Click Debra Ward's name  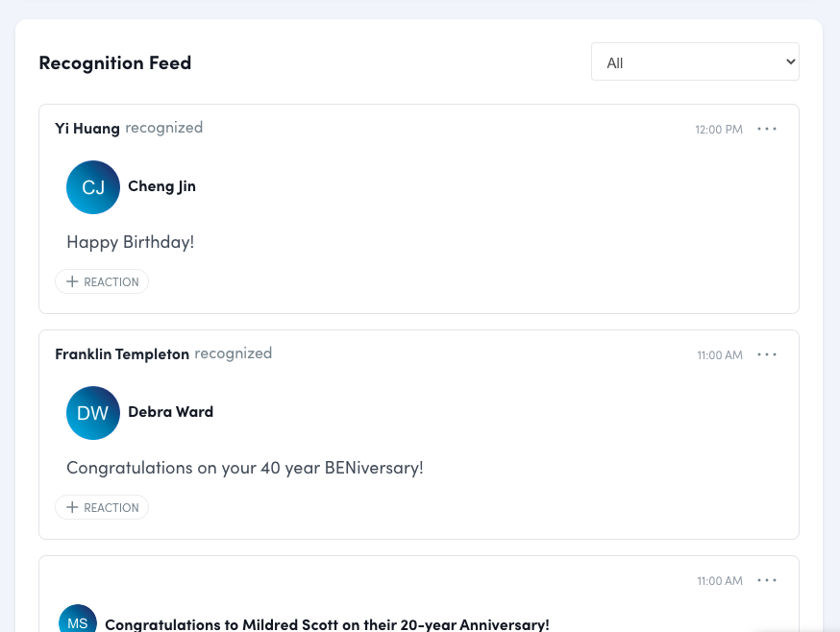pyautogui.click(x=170, y=411)
